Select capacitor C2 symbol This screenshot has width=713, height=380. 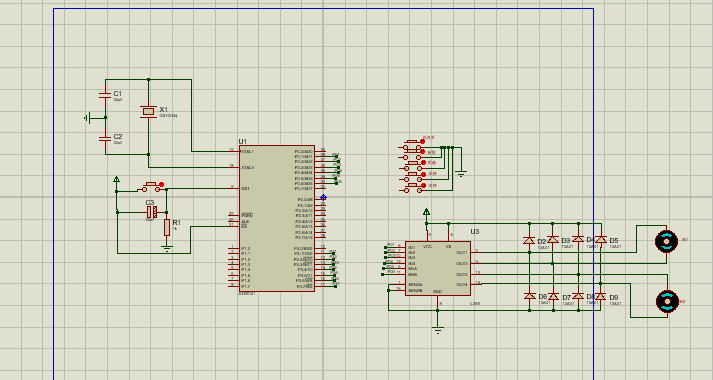point(105,138)
